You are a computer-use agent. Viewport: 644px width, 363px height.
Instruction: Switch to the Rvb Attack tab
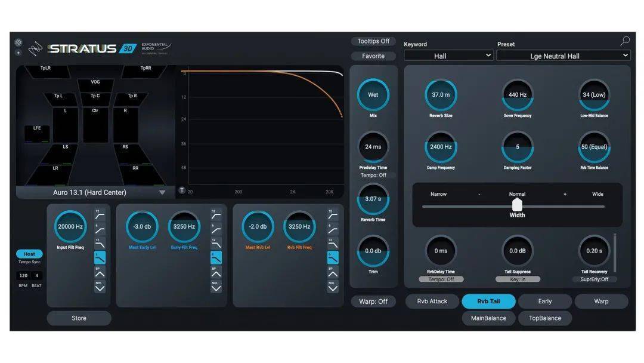click(x=432, y=301)
